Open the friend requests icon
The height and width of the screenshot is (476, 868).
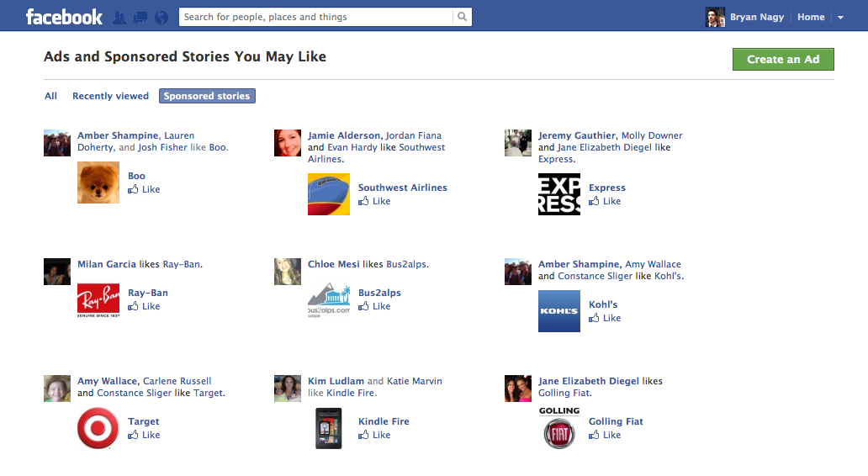(119, 17)
